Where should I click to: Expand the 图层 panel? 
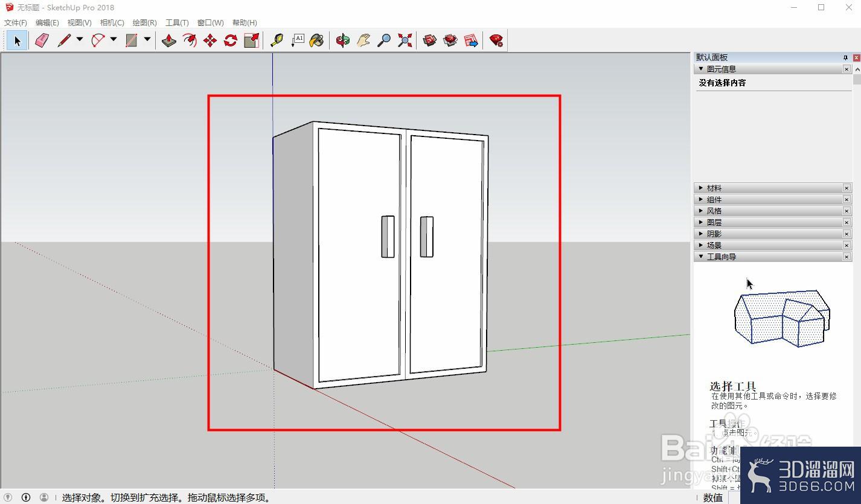(x=701, y=223)
